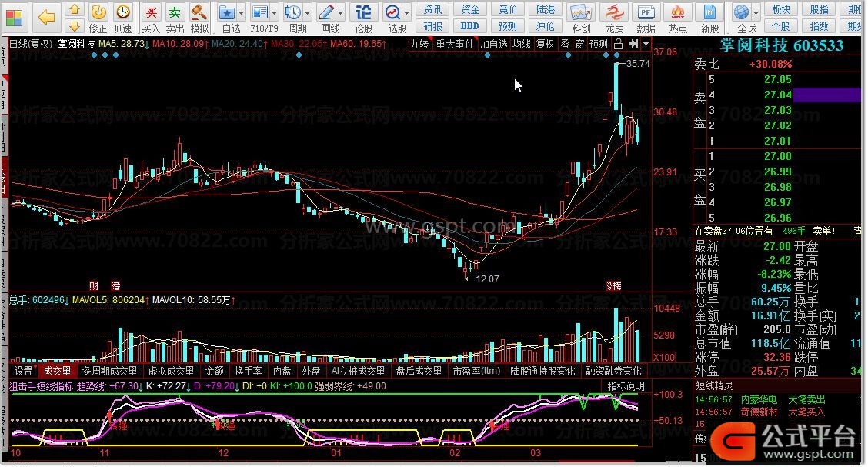Viewport: 868px width, 467px height.
Task: Click 加自选 to add to watchlist
Action: tap(493, 44)
